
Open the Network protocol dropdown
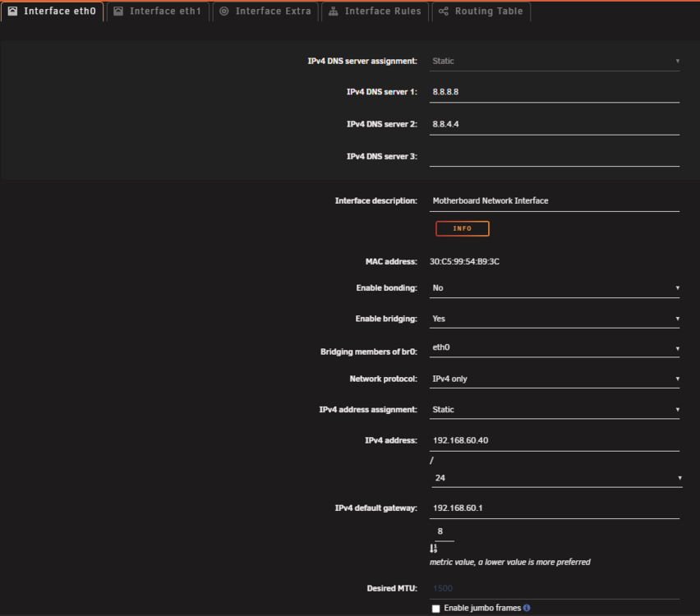tap(554, 379)
